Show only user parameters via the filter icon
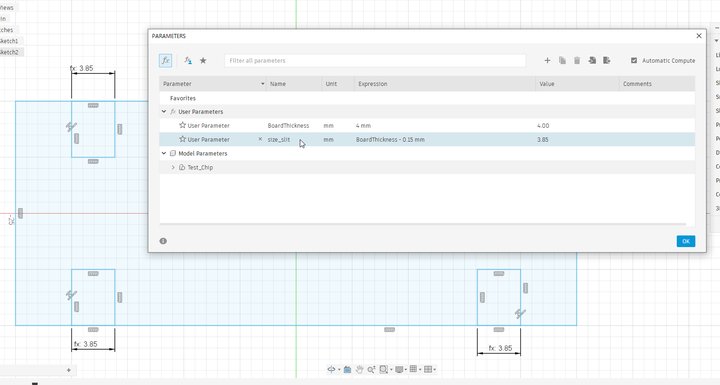Viewport: 720px width, 385px height. [188, 60]
